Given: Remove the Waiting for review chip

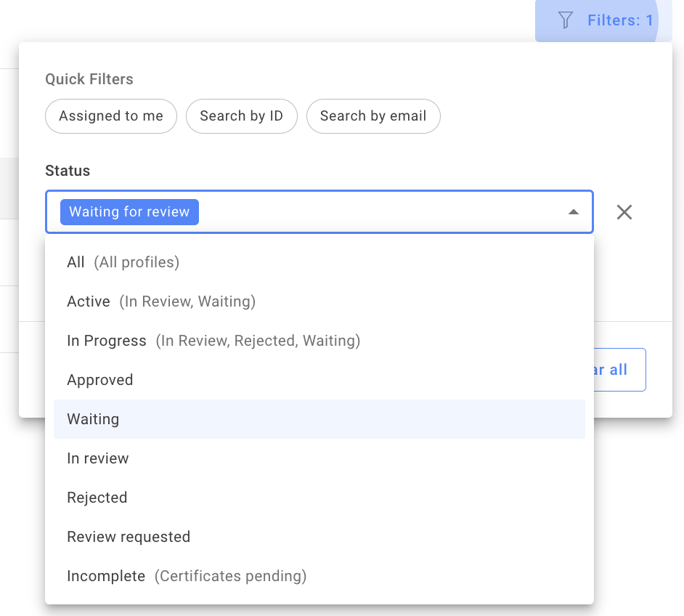Looking at the screenshot, I should (x=129, y=211).
